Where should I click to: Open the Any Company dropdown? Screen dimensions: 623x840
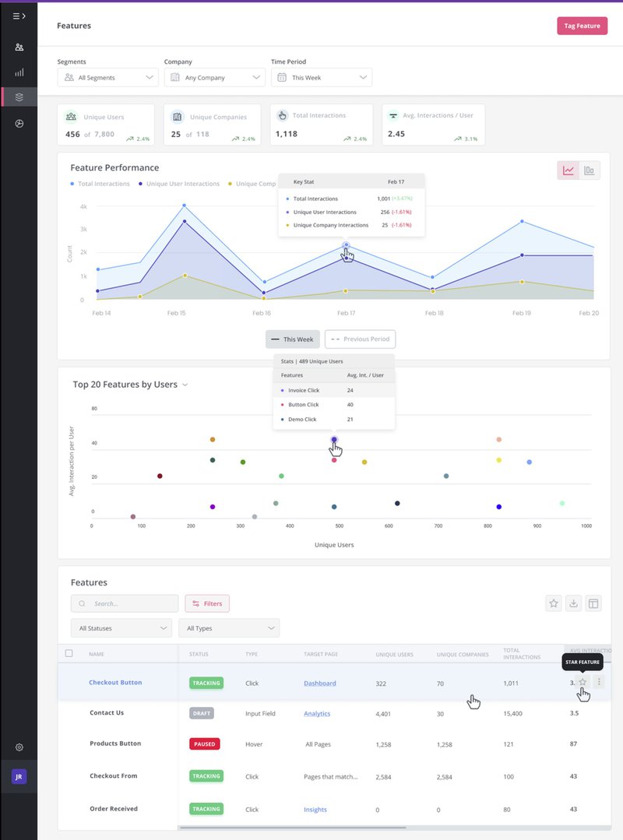[x=215, y=77]
